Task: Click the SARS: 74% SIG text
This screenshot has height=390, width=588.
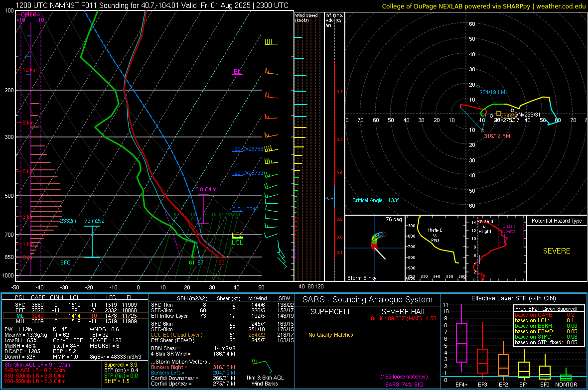Action: [404, 385]
